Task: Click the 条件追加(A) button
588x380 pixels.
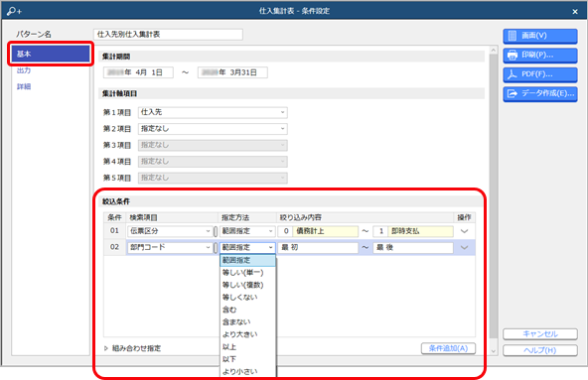Action: point(448,348)
